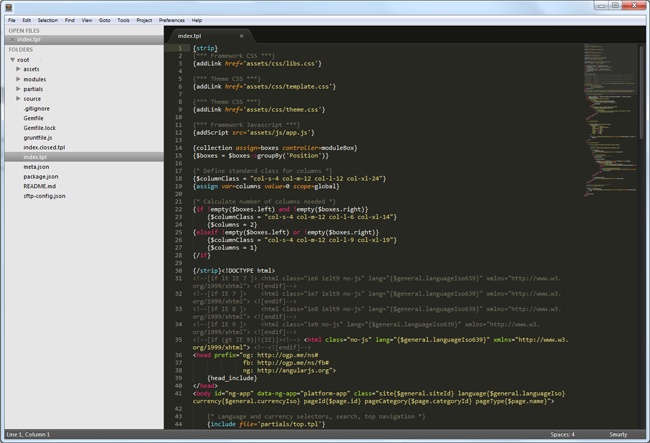Screen dimensions: 650x443
Task: Click 'assets/js/app.js' string in code
Action: coord(279,133)
